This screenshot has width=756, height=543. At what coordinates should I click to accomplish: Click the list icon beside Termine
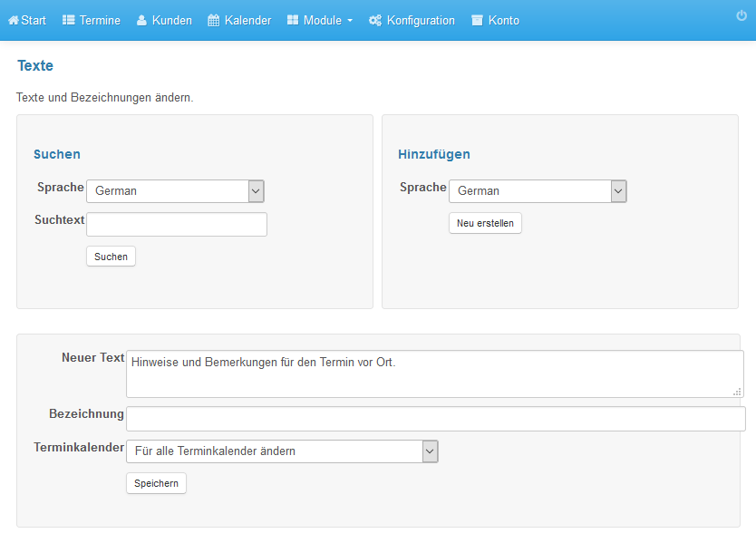coord(69,20)
